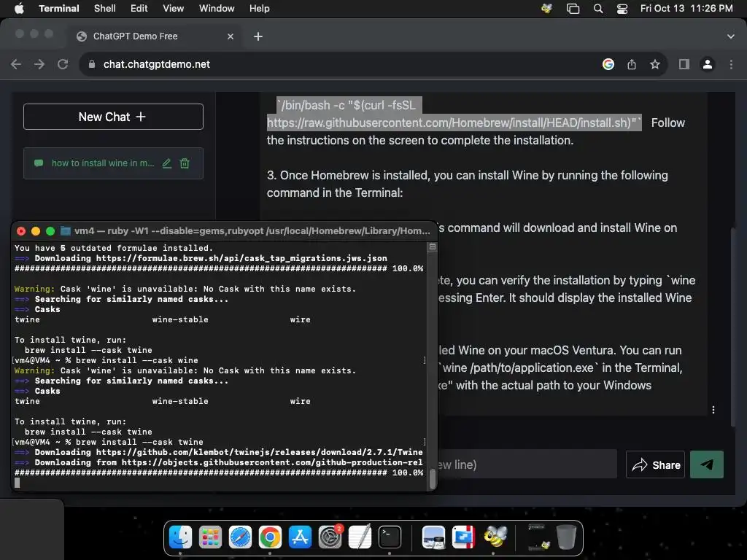
Task: Open Stage Manager windows icon in menu bar
Action: 573,9
